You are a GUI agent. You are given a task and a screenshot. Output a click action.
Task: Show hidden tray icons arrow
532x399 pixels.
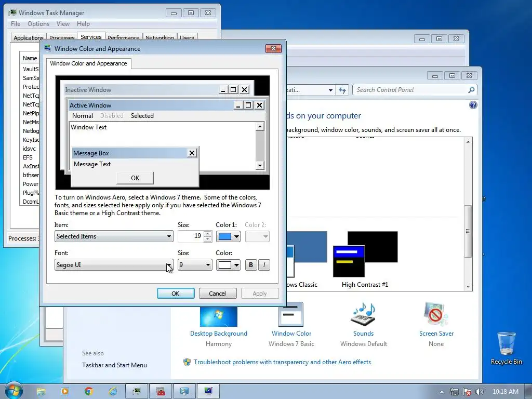[442, 392]
